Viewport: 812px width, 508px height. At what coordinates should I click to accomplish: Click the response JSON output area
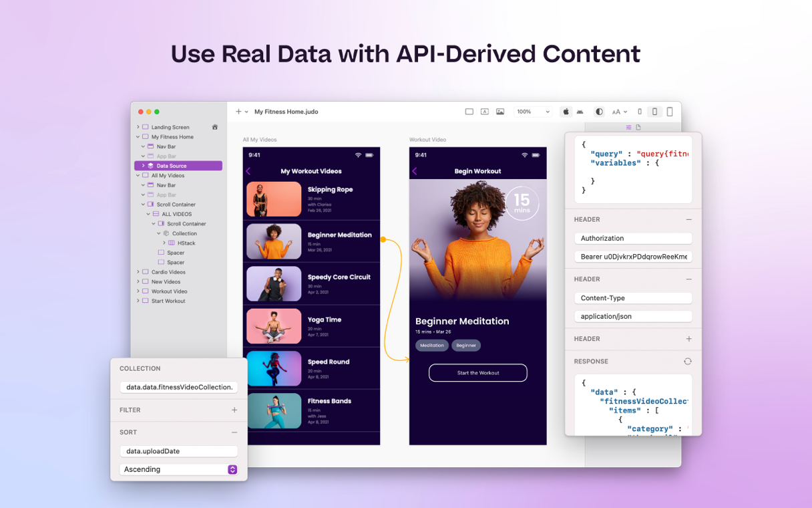click(633, 404)
